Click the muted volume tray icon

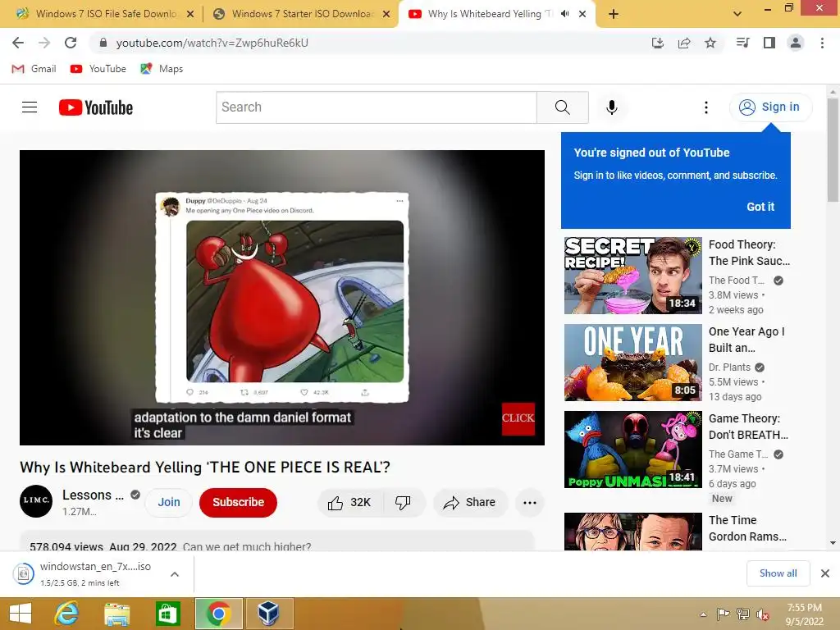(762, 614)
